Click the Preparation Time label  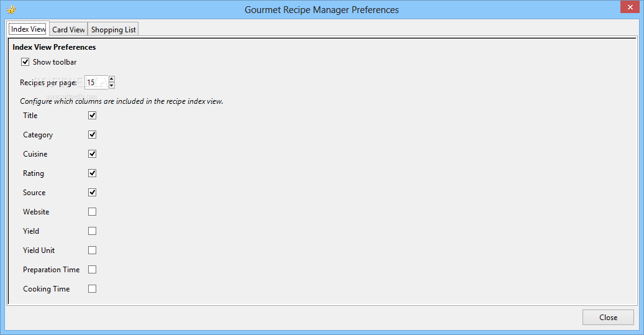tap(52, 270)
